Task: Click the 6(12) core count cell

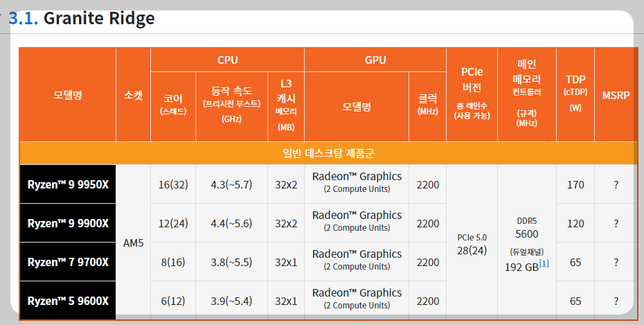Action: point(173,301)
